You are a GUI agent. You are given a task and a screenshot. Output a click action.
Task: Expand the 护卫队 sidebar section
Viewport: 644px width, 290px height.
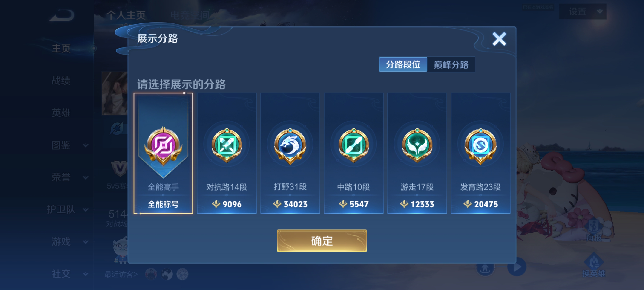point(67,209)
